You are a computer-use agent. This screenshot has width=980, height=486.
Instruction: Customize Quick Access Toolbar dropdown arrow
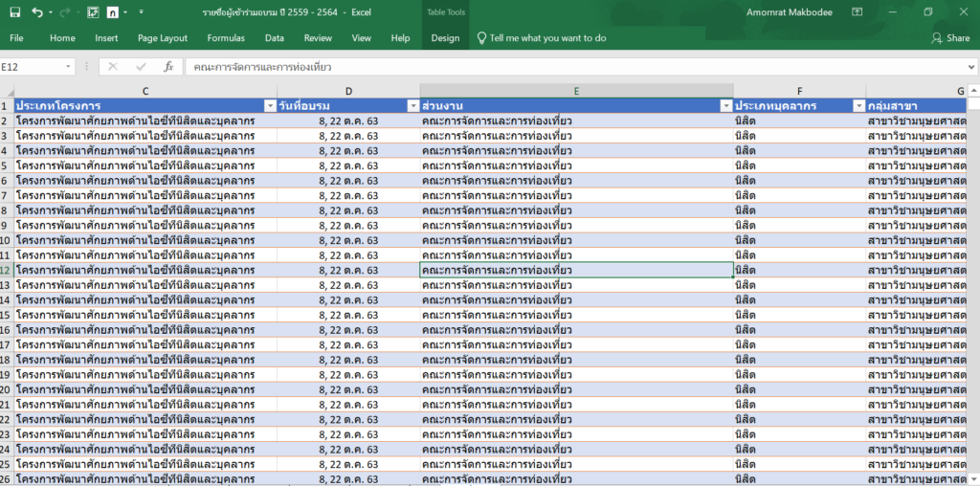(142, 12)
